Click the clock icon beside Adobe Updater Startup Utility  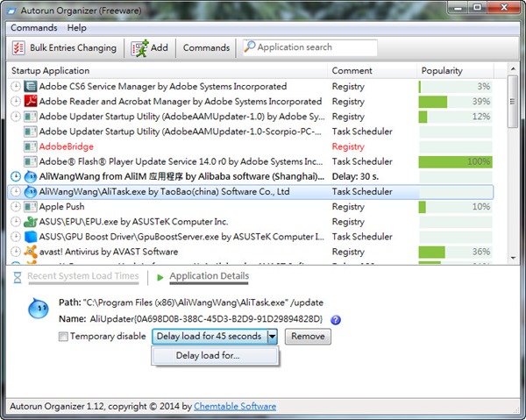(16, 117)
